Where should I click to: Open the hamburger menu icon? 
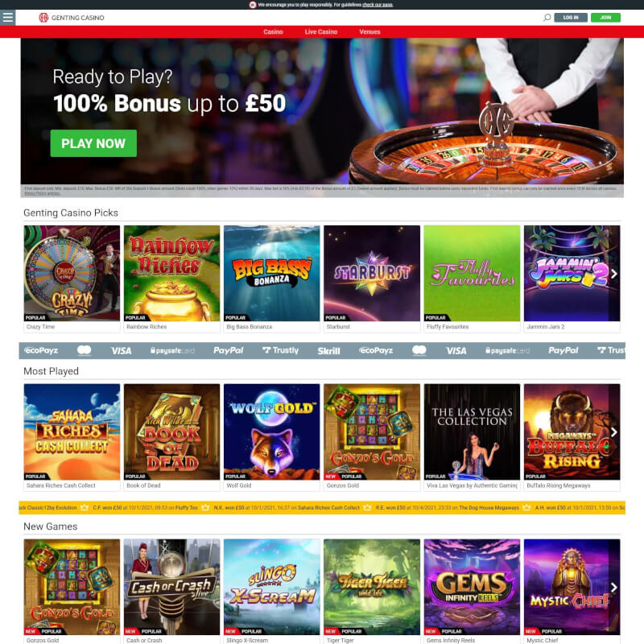[8, 18]
